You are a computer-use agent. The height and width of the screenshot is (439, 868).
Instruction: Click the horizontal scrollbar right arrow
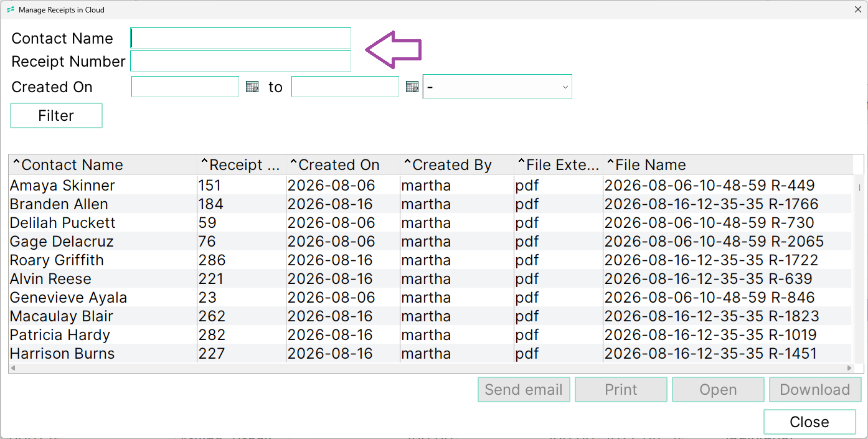[849, 369]
